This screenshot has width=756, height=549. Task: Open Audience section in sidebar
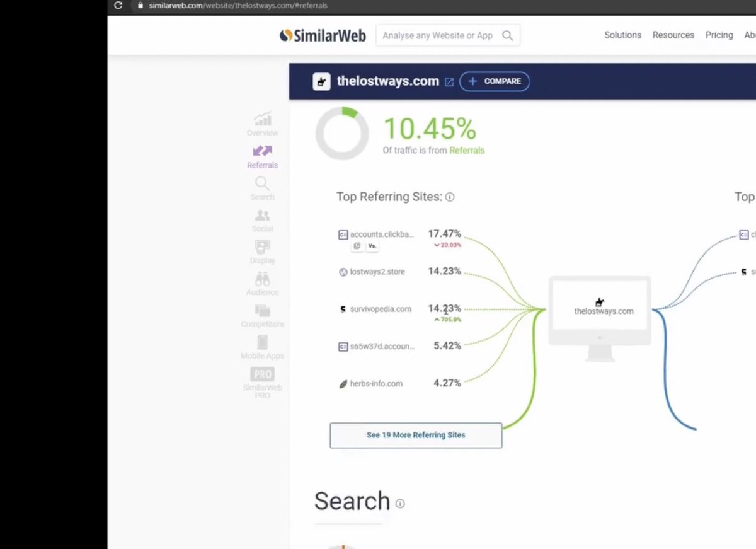(x=263, y=284)
